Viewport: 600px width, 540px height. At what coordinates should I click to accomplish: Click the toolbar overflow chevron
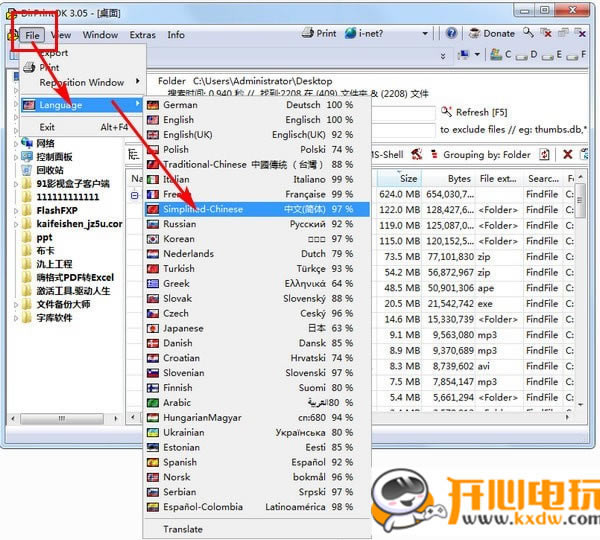443,56
